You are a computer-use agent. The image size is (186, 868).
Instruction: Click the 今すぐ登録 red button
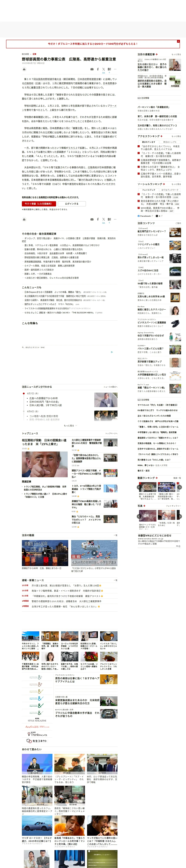coord(39,204)
